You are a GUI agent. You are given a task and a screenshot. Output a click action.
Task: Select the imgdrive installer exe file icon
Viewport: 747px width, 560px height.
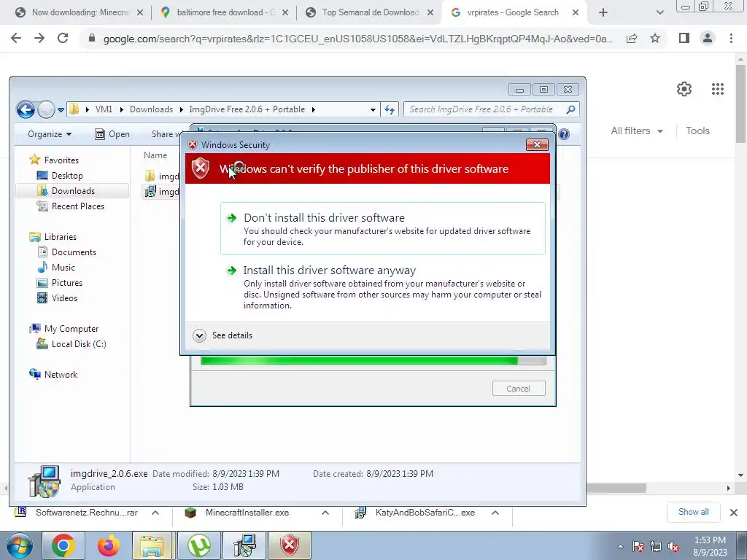click(x=150, y=192)
